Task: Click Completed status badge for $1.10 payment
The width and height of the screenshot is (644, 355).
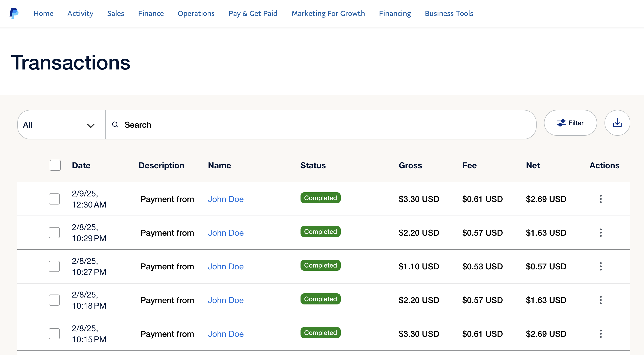Action: [x=320, y=265]
